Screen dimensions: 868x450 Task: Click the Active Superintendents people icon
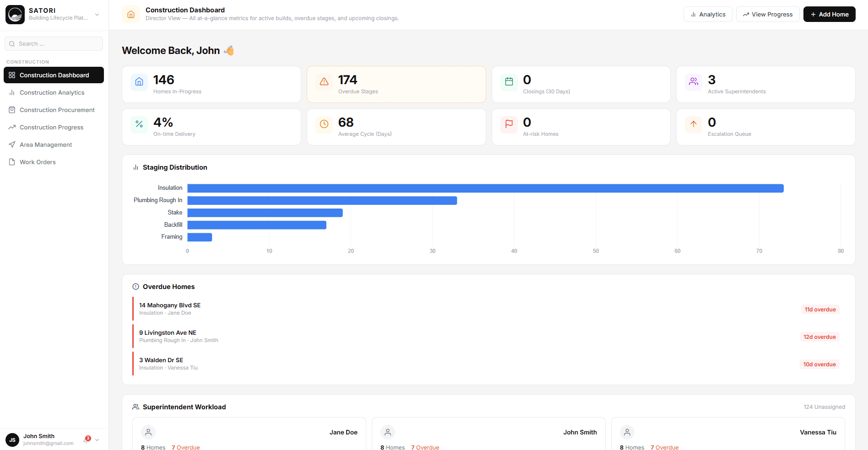[x=694, y=82]
